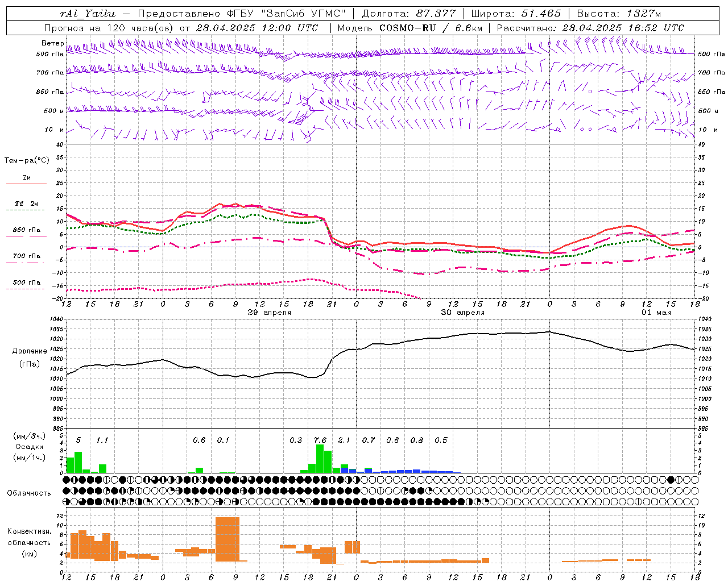The image size is (728, 582).
Task: Click the 2.1 precipitation total value
Action: [344, 440]
